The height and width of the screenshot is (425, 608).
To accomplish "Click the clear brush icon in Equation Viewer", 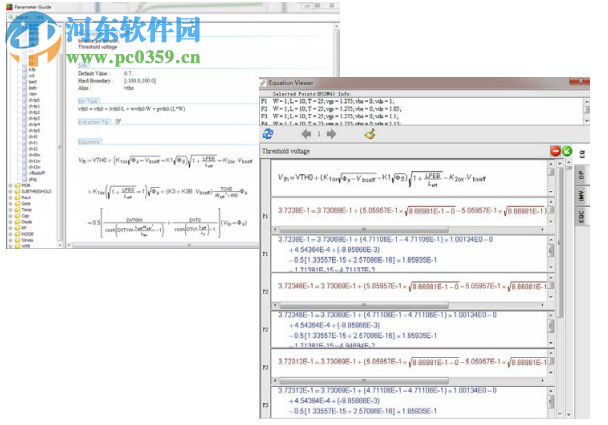I will [370, 134].
